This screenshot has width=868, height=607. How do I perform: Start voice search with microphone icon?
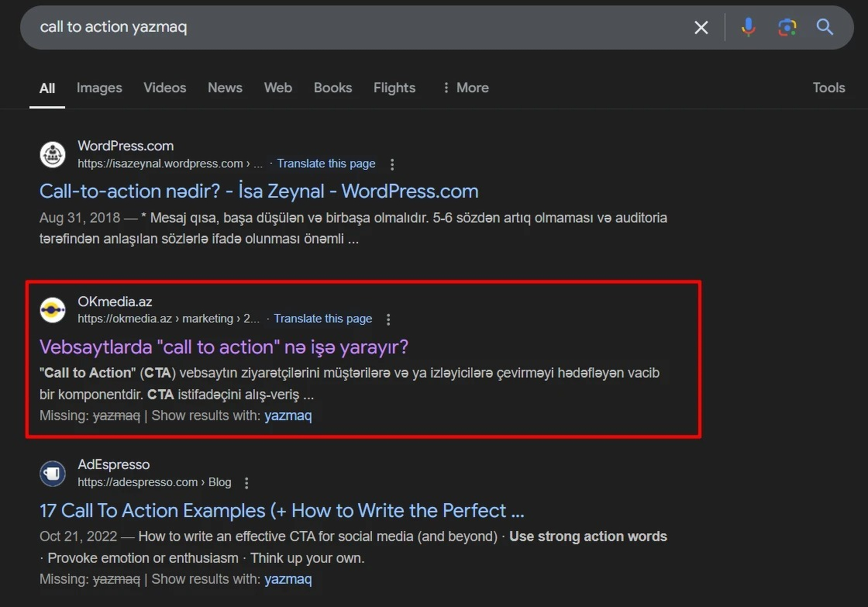tap(748, 28)
